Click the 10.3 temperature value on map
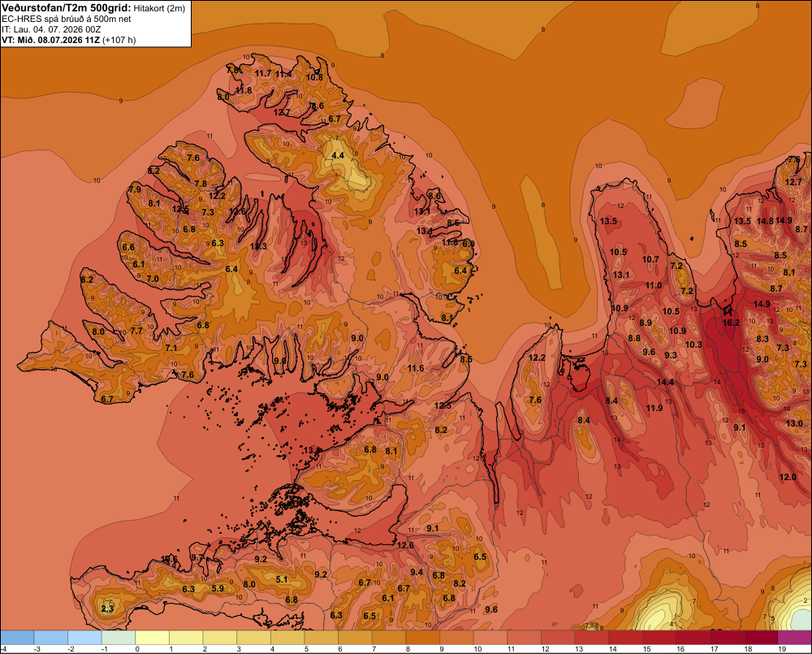The image size is (812, 654). (x=693, y=344)
